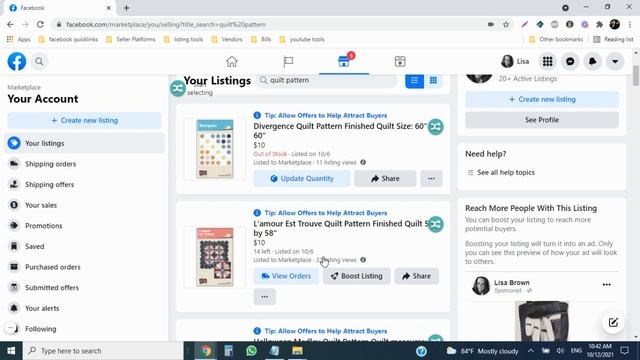Open Purchased orders in sidebar
The width and height of the screenshot is (640, 360).
click(84, 267)
